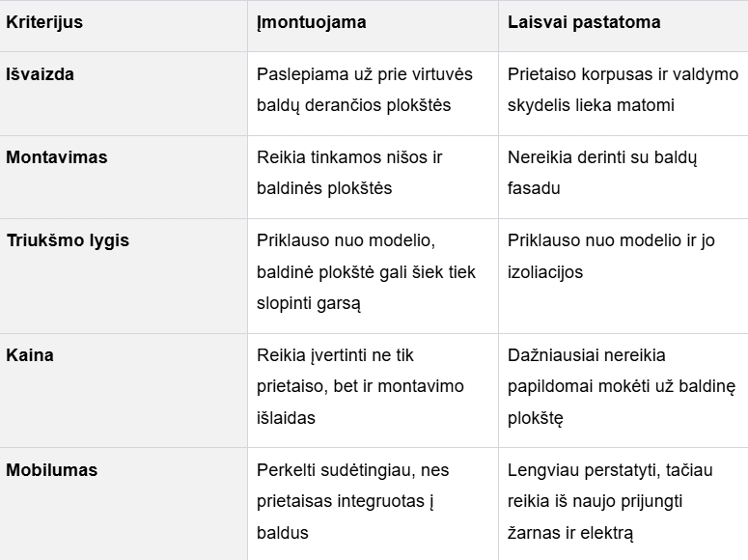The image size is (748, 560).
Task: Select the Išvaizda row label
Action: click(x=41, y=74)
